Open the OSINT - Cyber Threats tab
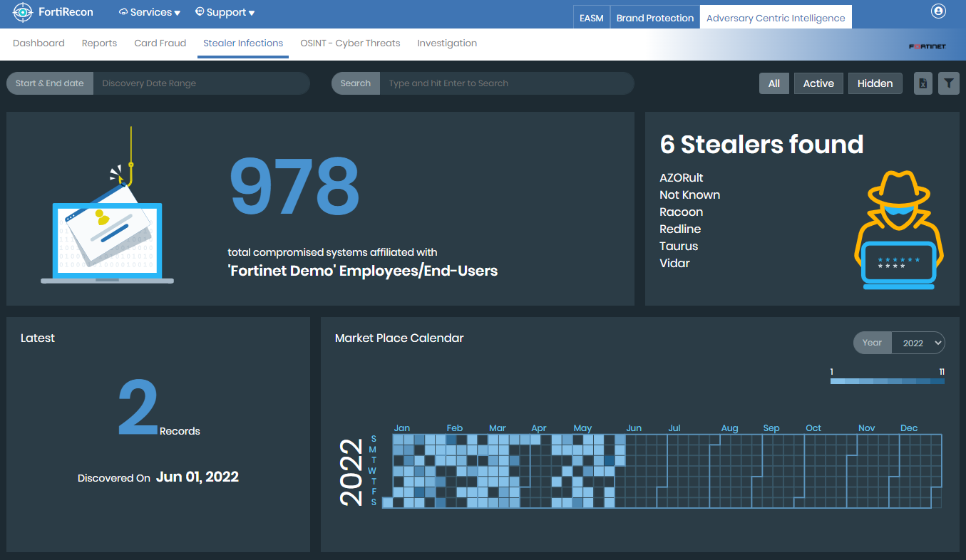The width and height of the screenshot is (966, 560). pos(350,43)
